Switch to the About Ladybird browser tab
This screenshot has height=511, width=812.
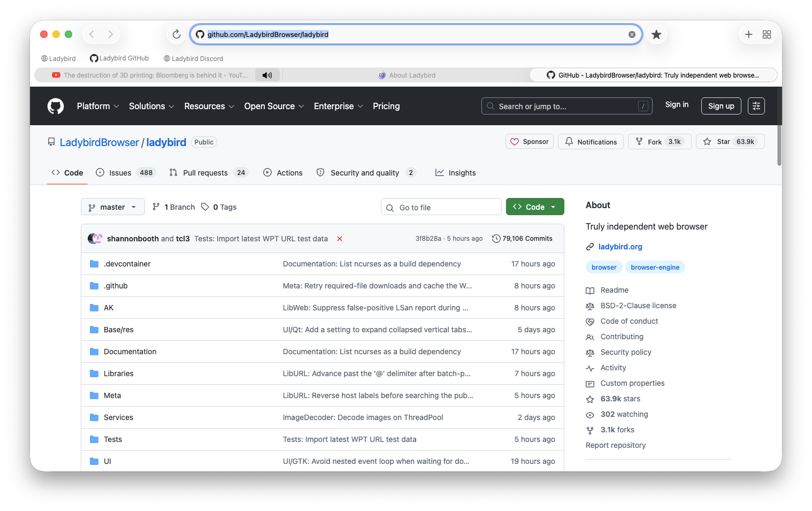(x=407, y=75)
